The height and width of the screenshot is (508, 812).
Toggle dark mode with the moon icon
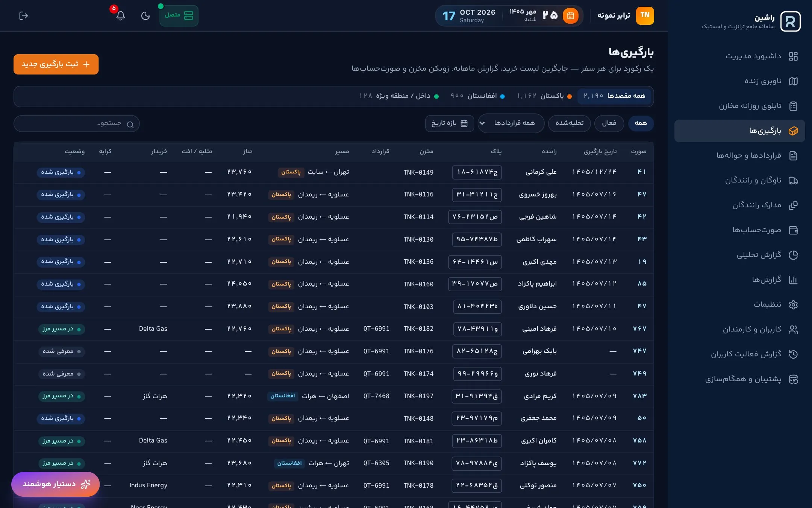pyautogui.click(x=145, y=16)
